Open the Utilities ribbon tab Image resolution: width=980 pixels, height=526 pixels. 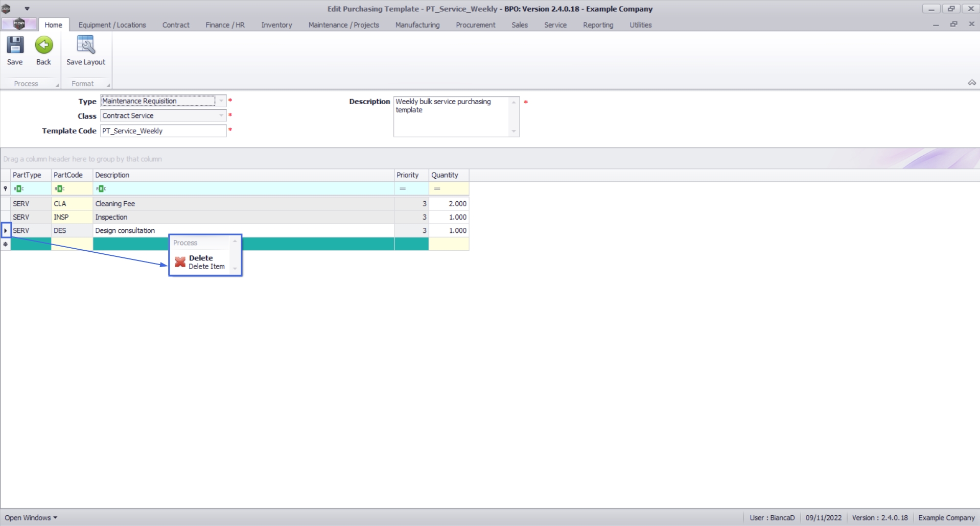[640, 25]
